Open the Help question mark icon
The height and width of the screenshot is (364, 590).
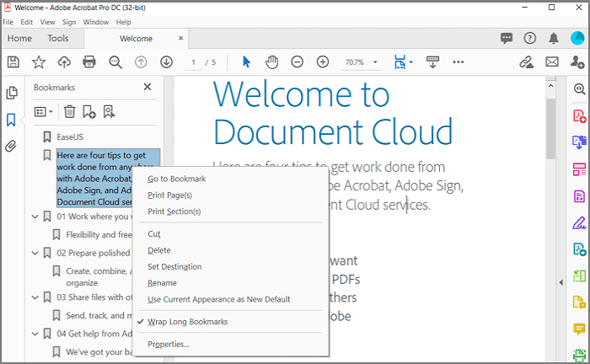(x=530, y=38)
